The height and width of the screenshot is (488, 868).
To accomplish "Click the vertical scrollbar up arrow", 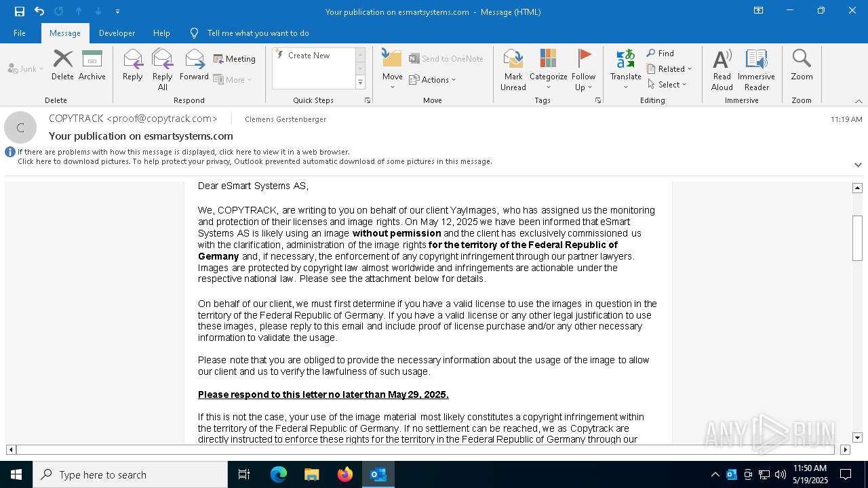I will pos(857,188).
